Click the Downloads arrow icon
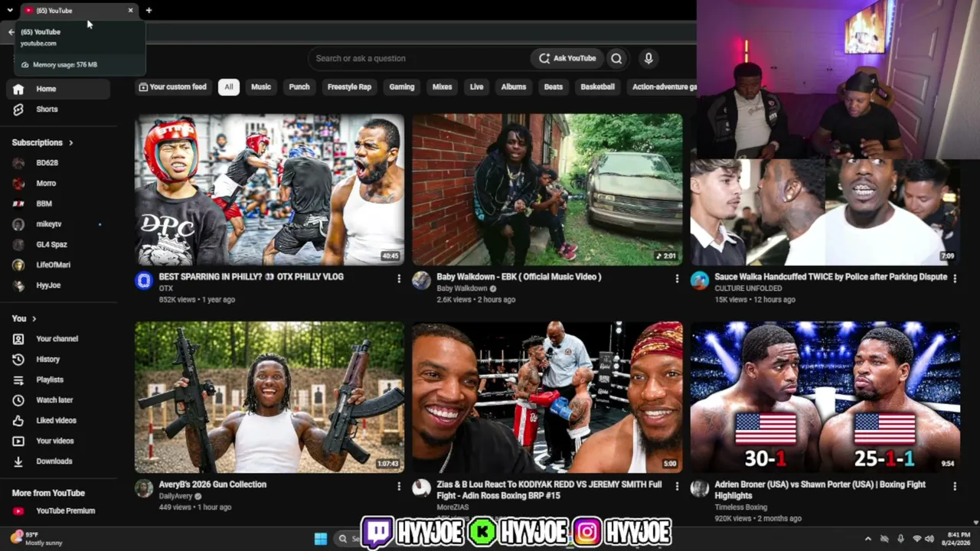980x551 pixels. 18,461
